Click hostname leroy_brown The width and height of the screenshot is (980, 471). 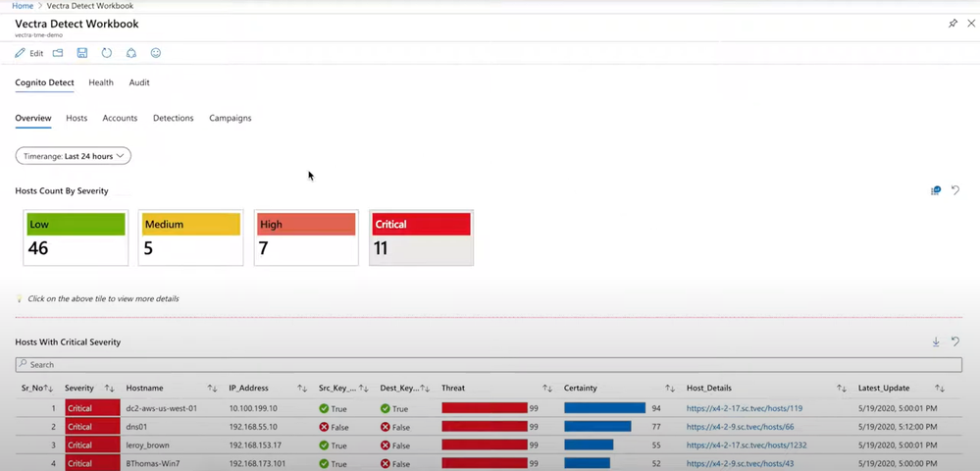[x=147, y=445]
